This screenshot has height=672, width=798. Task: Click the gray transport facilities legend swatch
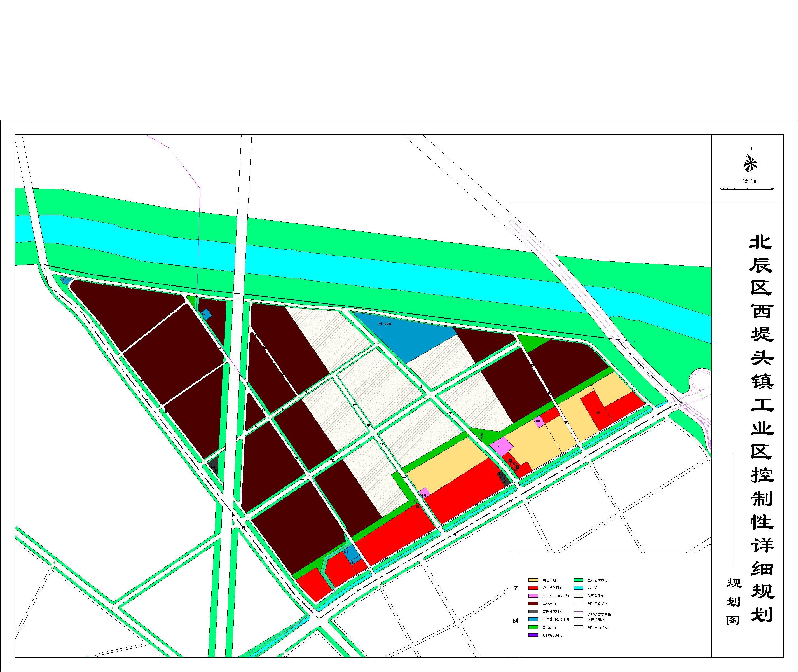tap(533, 612)
